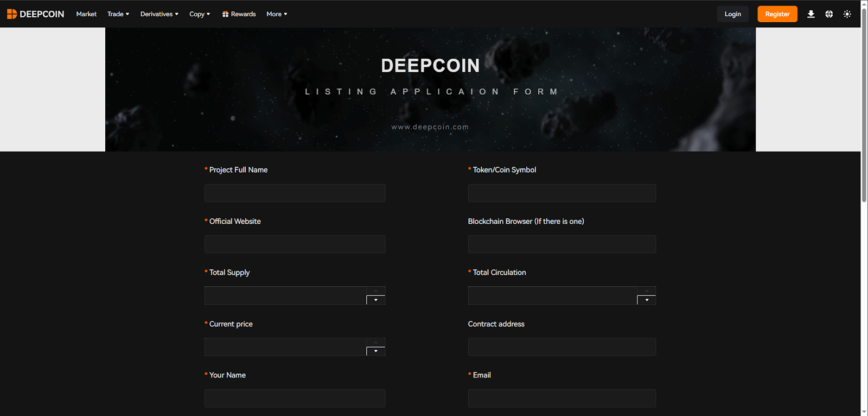The width and height of the screenshot is (868, 416).
Task: Click into the Token/Coin Symbol field
Action: [x=561, y=193]
